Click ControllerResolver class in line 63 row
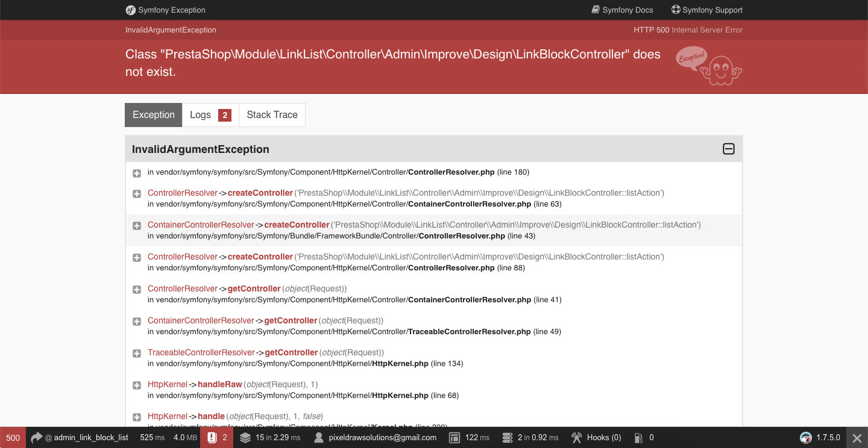Viewport: 868px width, 448px height. (x=183, y=193)
